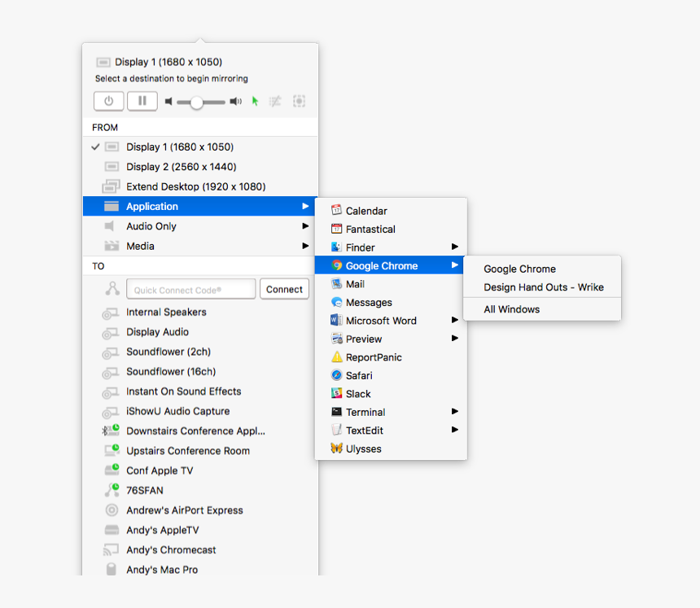Click the Preview app icon

(337, 339)
